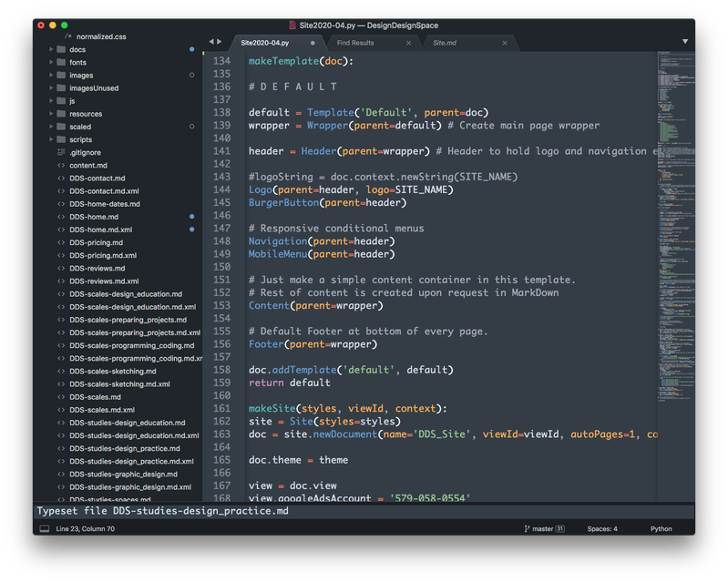Close the Site.md tab
The height and width of the screenshot is (582, 728).
click(x=504, y=43)
